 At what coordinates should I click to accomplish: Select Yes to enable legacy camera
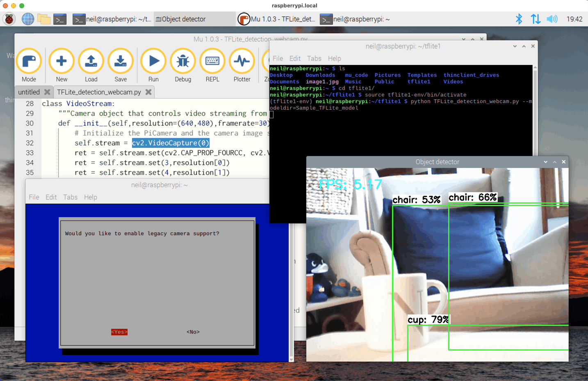(119, 332)
